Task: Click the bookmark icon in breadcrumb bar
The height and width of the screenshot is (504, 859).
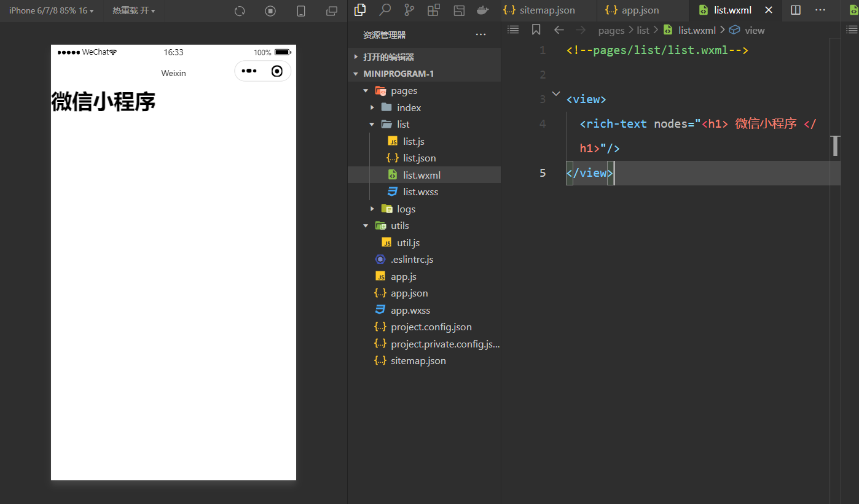Action: pos(536,30)
